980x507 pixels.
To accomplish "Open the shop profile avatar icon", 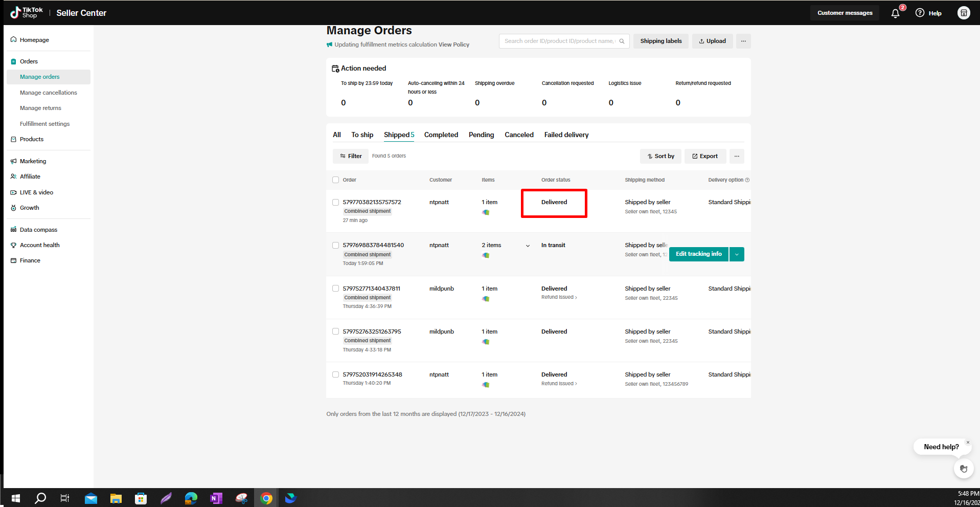I will pyautogui.click(x=963, y=13).
